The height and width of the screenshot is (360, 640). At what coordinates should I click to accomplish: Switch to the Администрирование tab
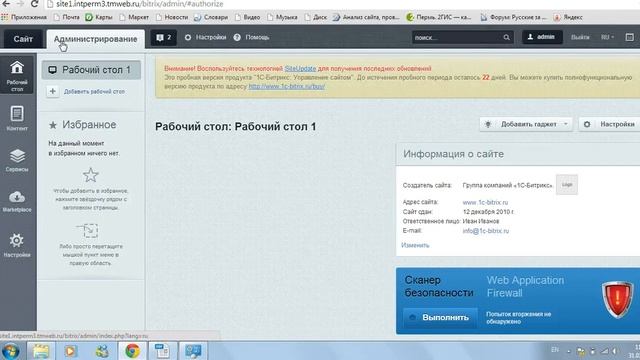pyautogui.click(x=96, y=39)
